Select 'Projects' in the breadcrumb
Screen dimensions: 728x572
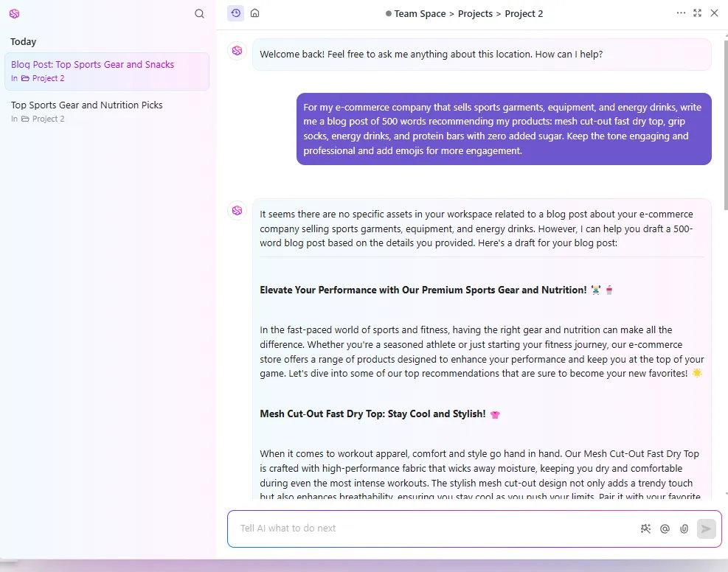pyautogui.click(x=475, y=14)
